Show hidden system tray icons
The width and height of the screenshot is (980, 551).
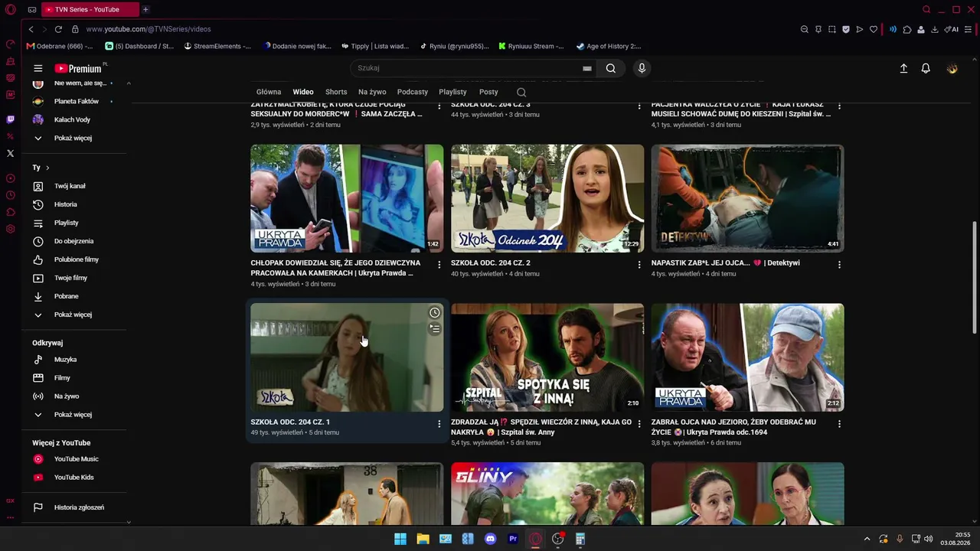point(867,539)
